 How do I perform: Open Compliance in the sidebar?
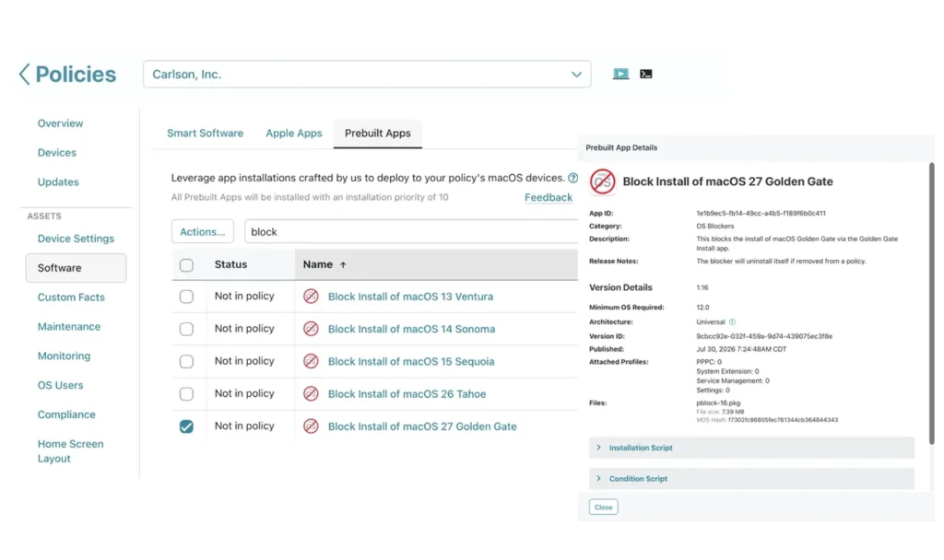click(66, 414)
